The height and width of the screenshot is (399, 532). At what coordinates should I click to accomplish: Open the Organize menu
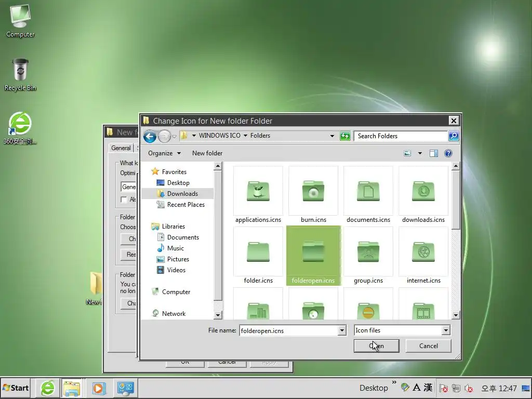pos(164,153)
